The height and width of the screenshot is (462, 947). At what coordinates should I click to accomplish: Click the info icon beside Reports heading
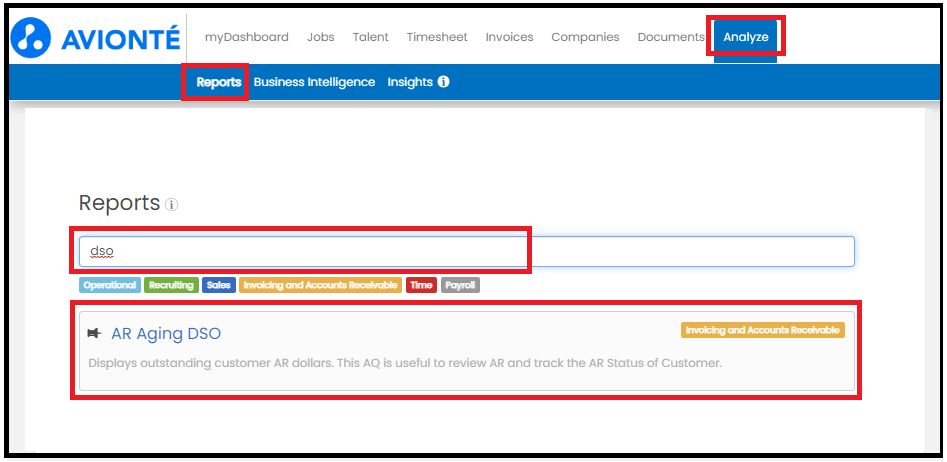pos(172,205)
